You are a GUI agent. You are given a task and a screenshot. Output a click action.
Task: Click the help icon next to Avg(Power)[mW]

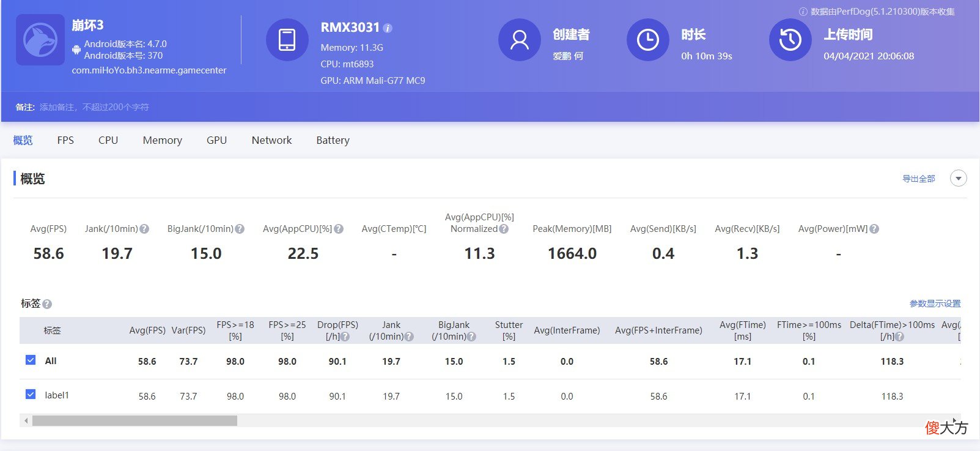pos(874,229)
